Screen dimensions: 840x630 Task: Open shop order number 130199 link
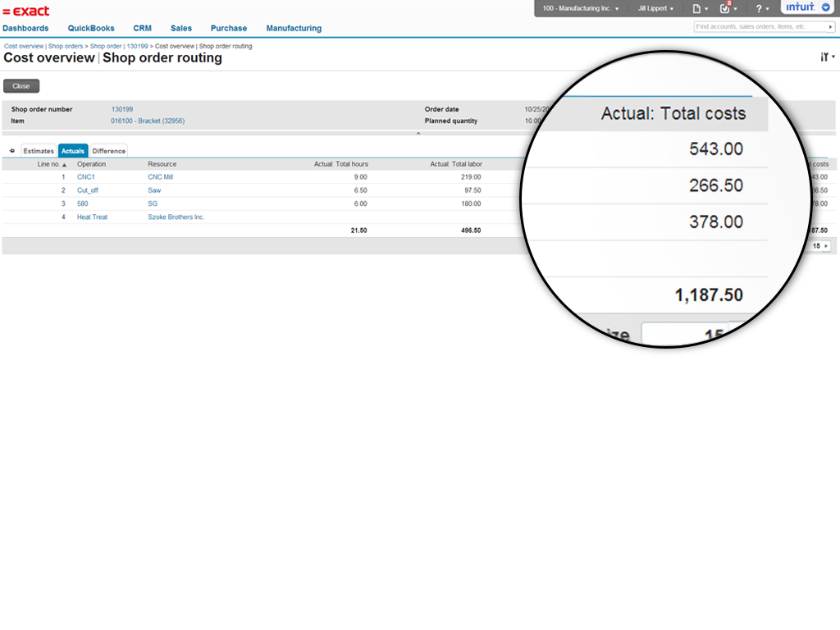click(122, 109)
